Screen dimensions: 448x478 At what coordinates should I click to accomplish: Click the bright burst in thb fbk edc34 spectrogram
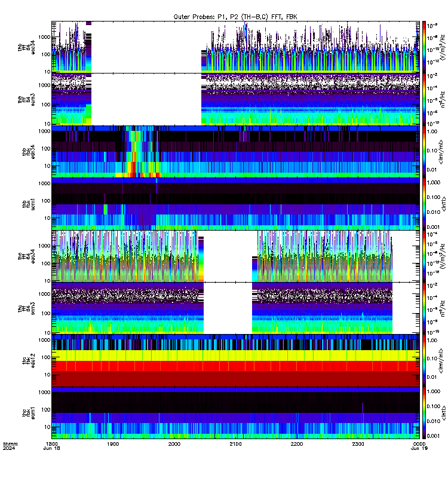[133, 152]
